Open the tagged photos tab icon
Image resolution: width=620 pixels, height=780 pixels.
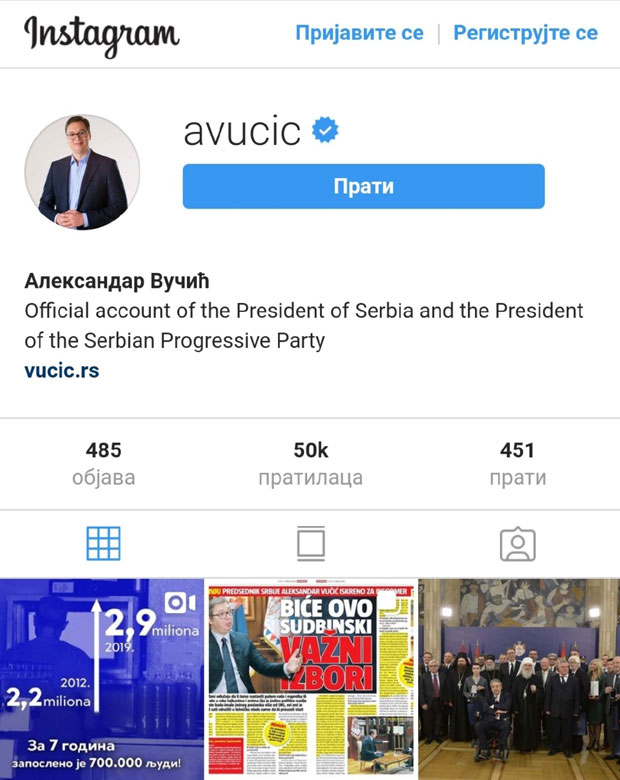pyautogui.click(x=517, y=544)
